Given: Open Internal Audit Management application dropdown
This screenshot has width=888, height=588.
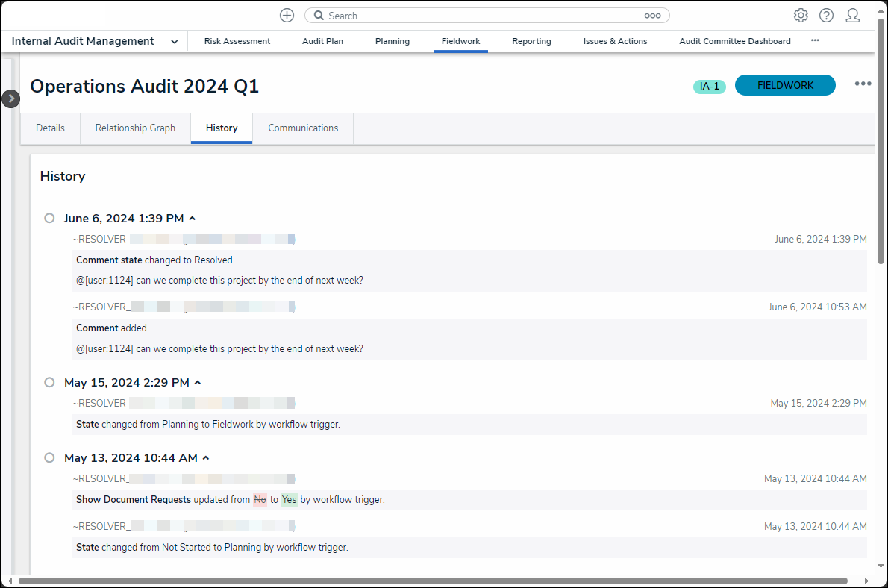Looking at the screenshot, I should (x=174, y=42).
